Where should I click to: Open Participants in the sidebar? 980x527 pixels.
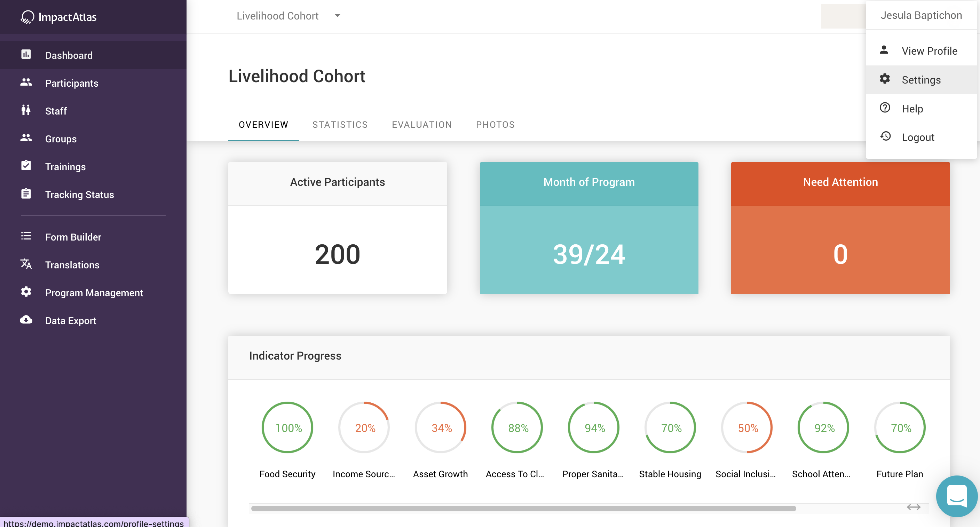point(72,83)
